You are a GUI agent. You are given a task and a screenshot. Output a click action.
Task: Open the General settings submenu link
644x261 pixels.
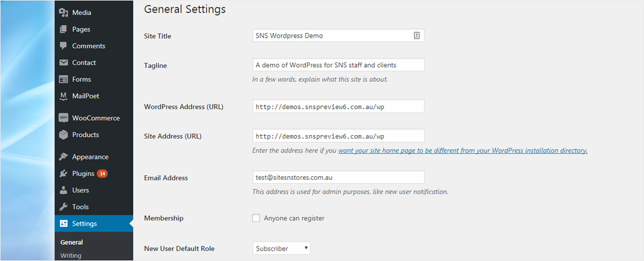(x=71, y=242)
